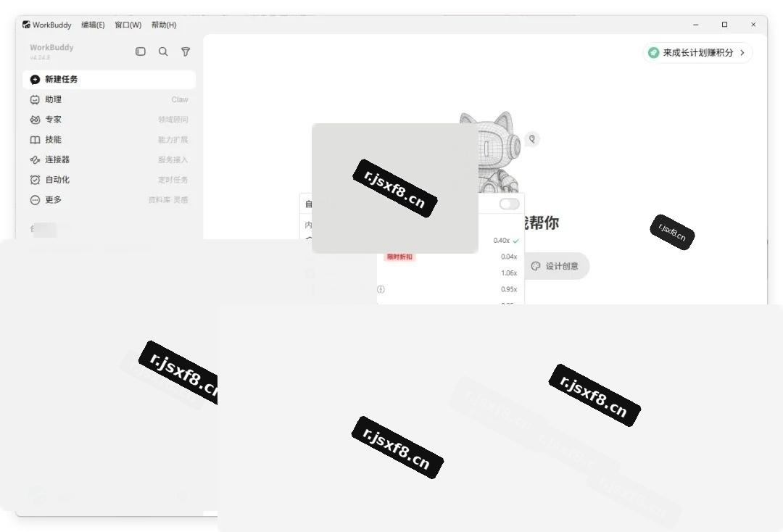Choose the 0.04x 限时折扣 model option

450,257
